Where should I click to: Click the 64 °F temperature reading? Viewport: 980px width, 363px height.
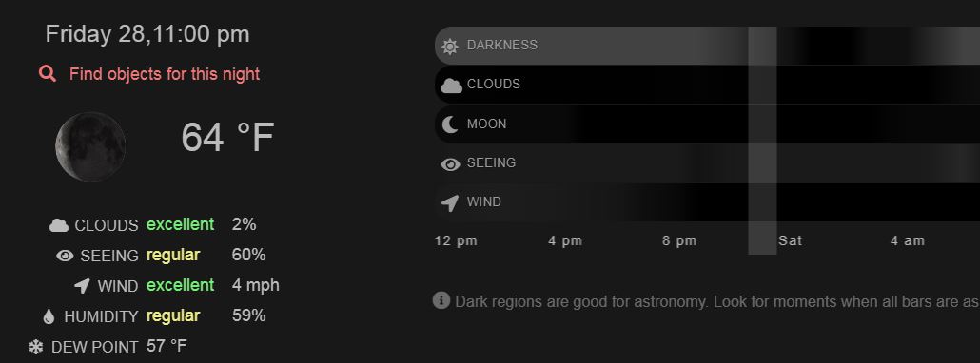(227, 138)
